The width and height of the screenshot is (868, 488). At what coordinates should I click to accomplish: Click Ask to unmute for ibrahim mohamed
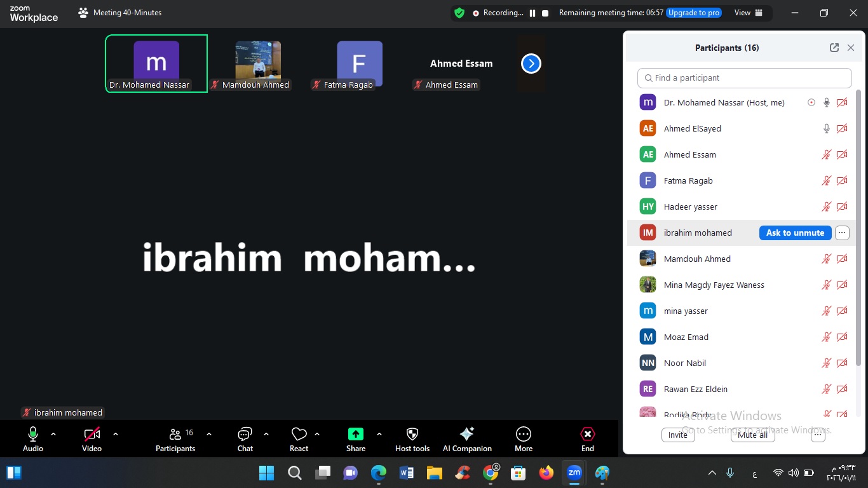click(795, 233)
